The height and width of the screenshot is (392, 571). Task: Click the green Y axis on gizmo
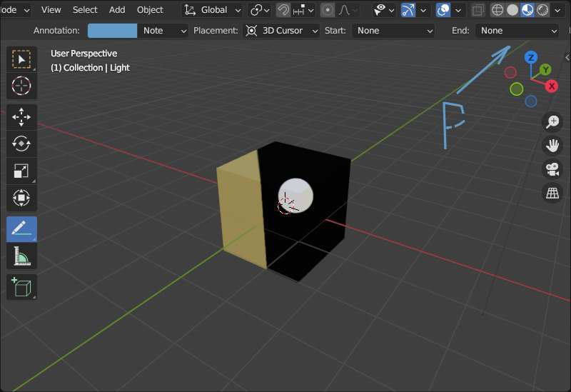click(545, 69)
